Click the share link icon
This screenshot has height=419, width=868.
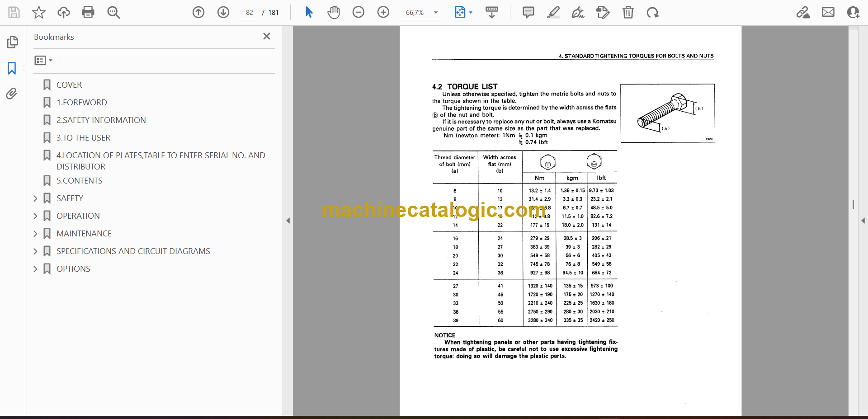tap(803, 12)
